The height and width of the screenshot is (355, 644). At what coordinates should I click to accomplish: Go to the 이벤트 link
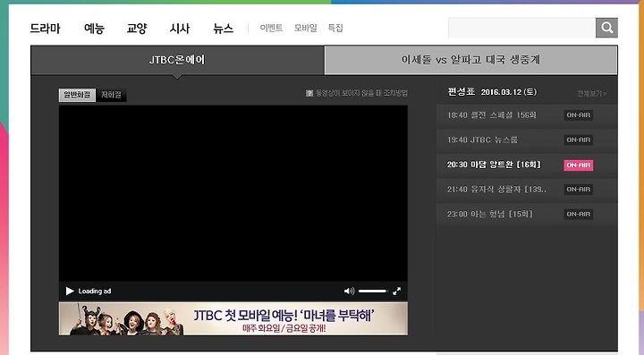pyautogui.click(x=271, y=28)
